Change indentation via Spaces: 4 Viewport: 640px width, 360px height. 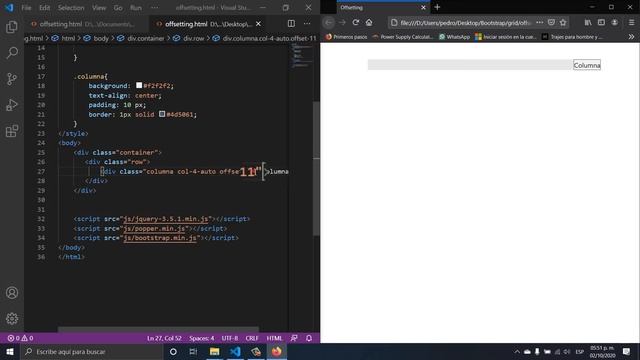click(202, 338)
